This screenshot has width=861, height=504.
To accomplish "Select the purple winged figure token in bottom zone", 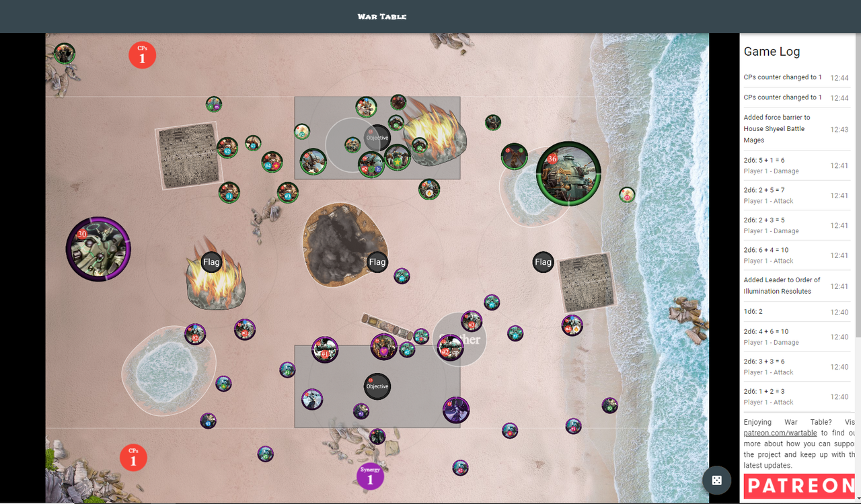I will [456, 410].
